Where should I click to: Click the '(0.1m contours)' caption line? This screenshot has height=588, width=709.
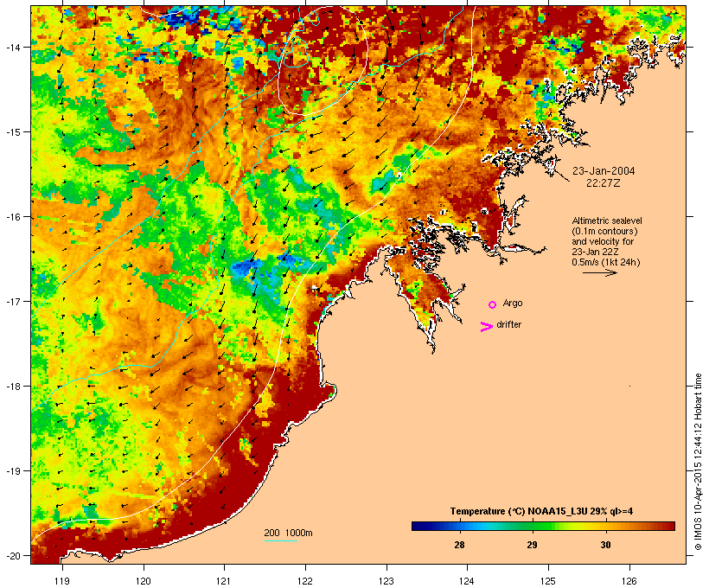[x=604, y=231]
